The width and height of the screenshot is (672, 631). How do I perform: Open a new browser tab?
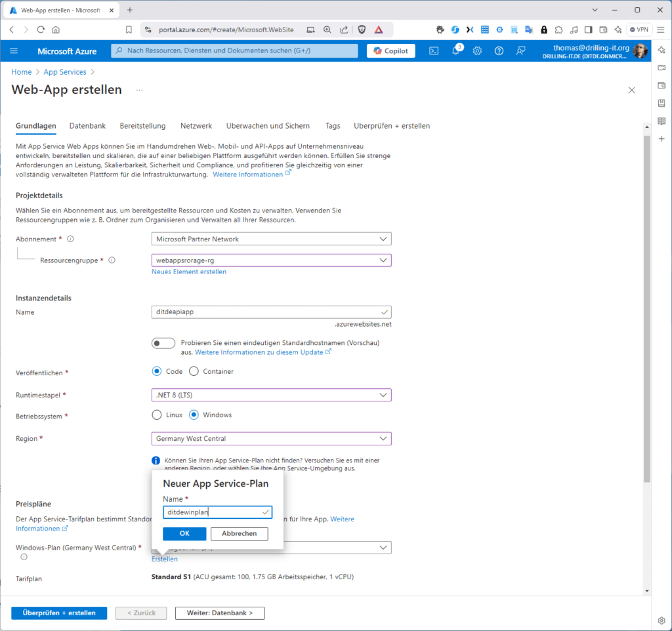[x=130, y=10]
